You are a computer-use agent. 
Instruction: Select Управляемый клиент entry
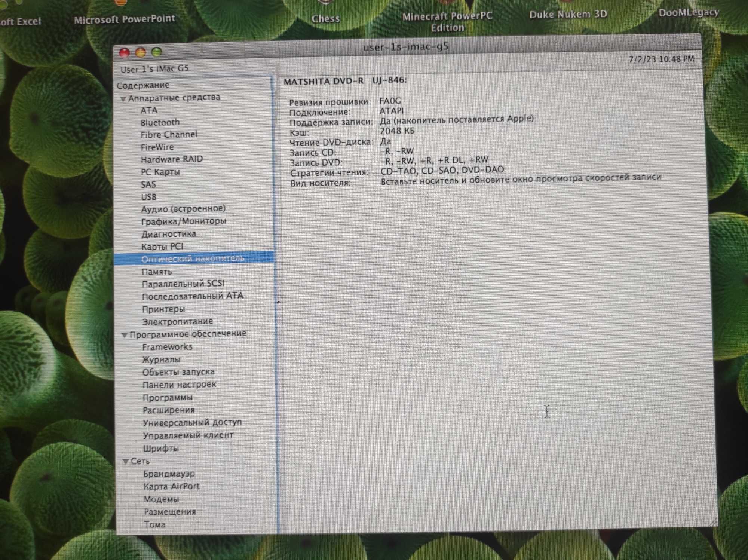pyautogui.click(x=188, y=435)
